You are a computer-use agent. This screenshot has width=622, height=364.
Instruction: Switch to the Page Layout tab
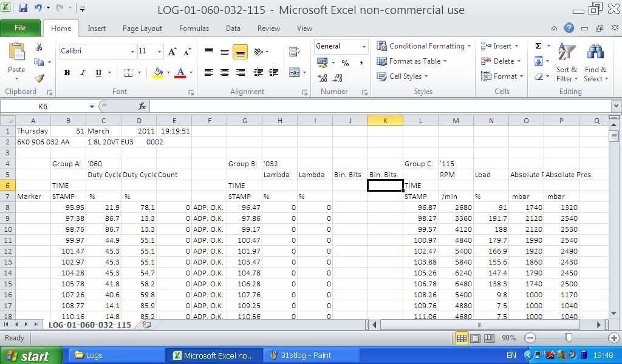coord(142,29)
